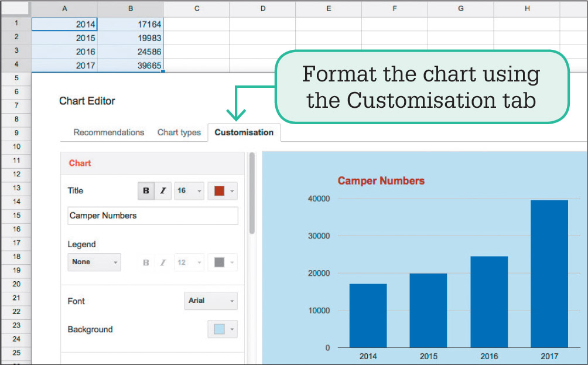Select row 2 header
The width and height of the screenshot is (588, 365).
pyautogui.click(x=16, y=37)
